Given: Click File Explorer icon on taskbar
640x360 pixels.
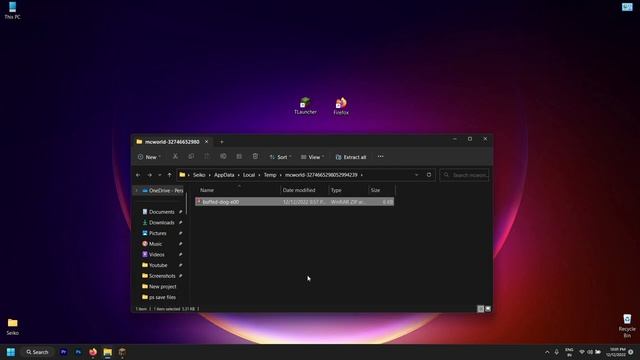Looking at the screenshot, I should coord(107,352).
